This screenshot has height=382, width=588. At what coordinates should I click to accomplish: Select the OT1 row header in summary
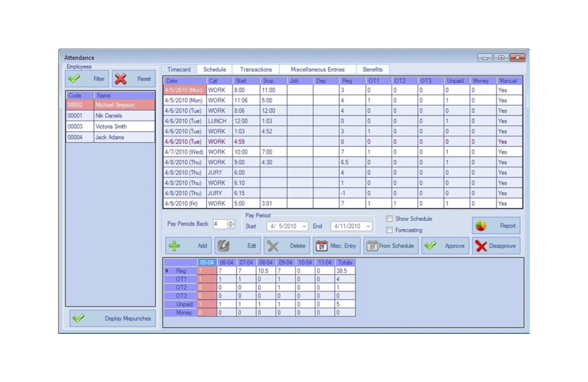click(x=180, y=279)
